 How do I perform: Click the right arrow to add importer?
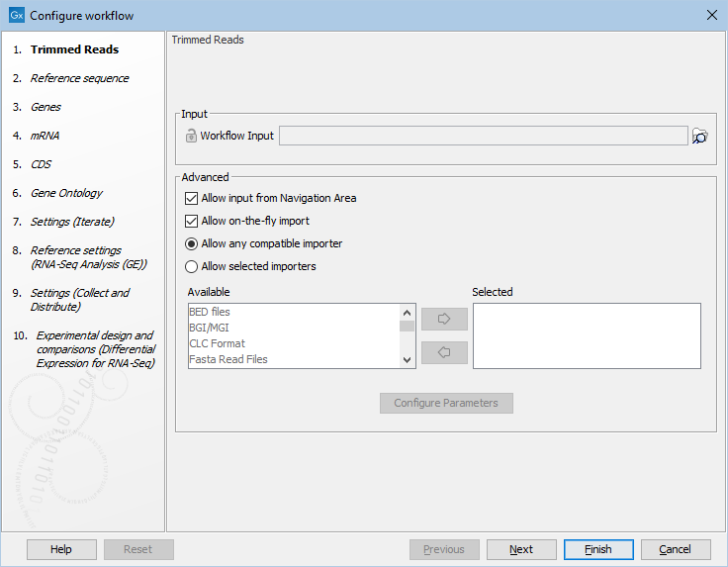[x=444, y=320]
